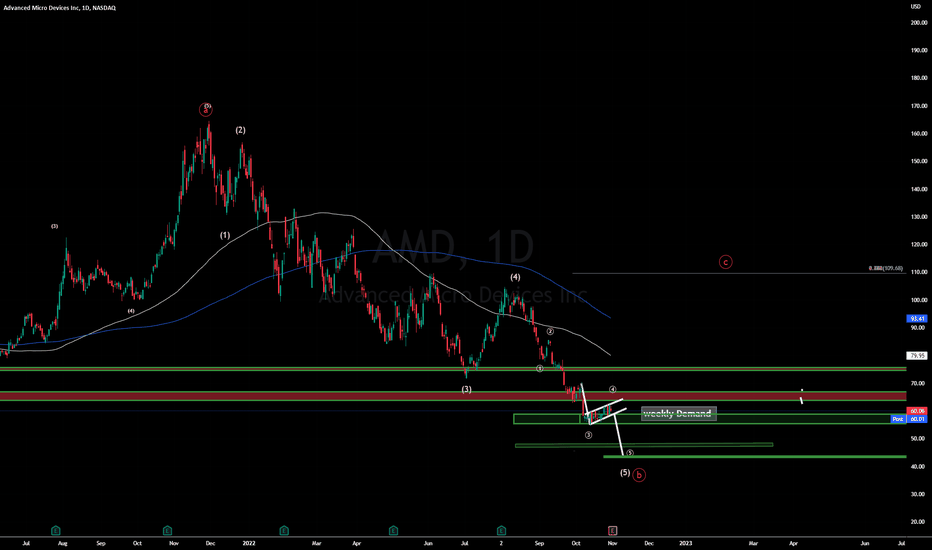Click the Aug date axis label

pyautogui.click(x=62, y=543)
